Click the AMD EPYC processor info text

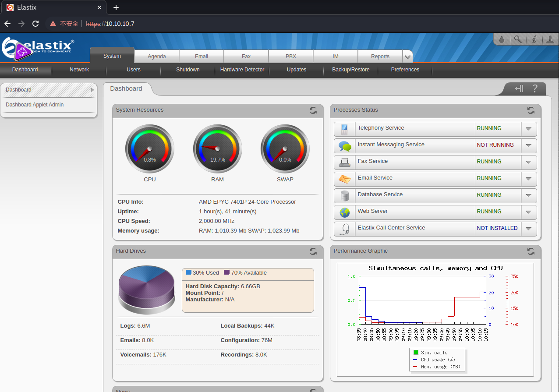pyautogui.click(x=248, y=202)
